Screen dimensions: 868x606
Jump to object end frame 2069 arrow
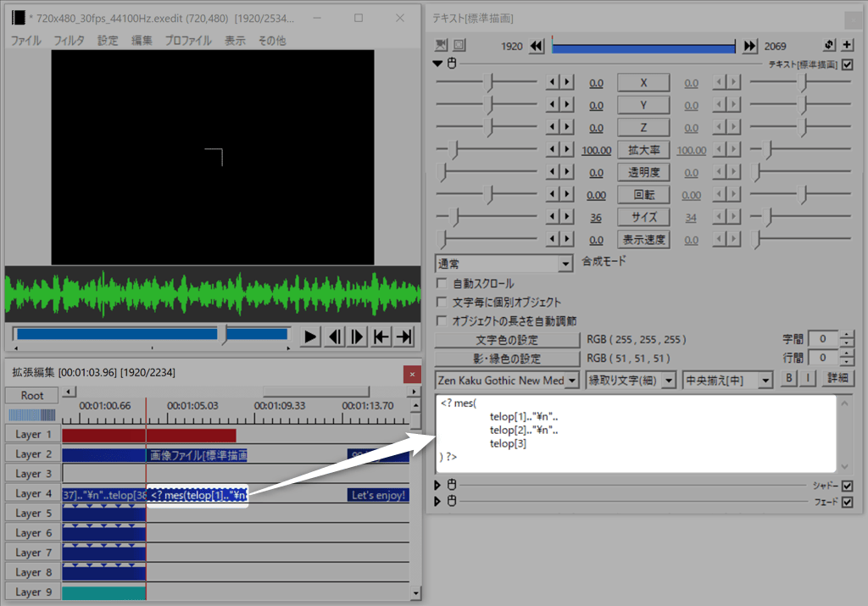click(x=749, y=46)
